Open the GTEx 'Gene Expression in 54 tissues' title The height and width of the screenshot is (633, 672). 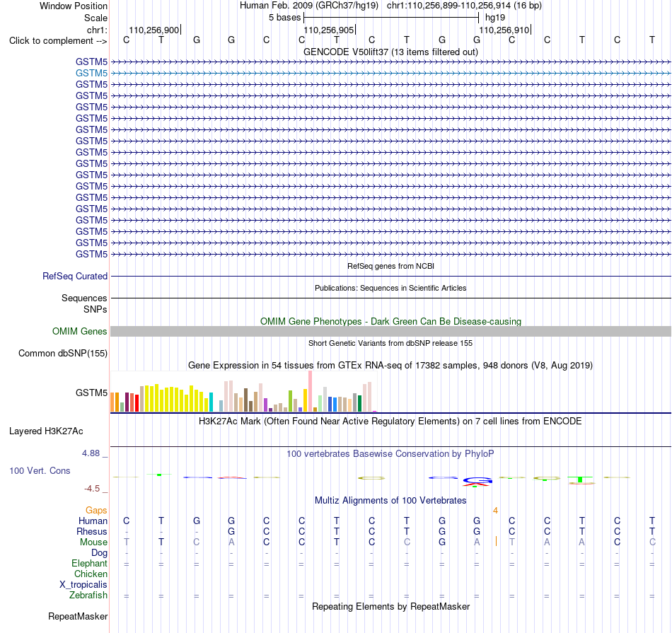coord(390,365)
